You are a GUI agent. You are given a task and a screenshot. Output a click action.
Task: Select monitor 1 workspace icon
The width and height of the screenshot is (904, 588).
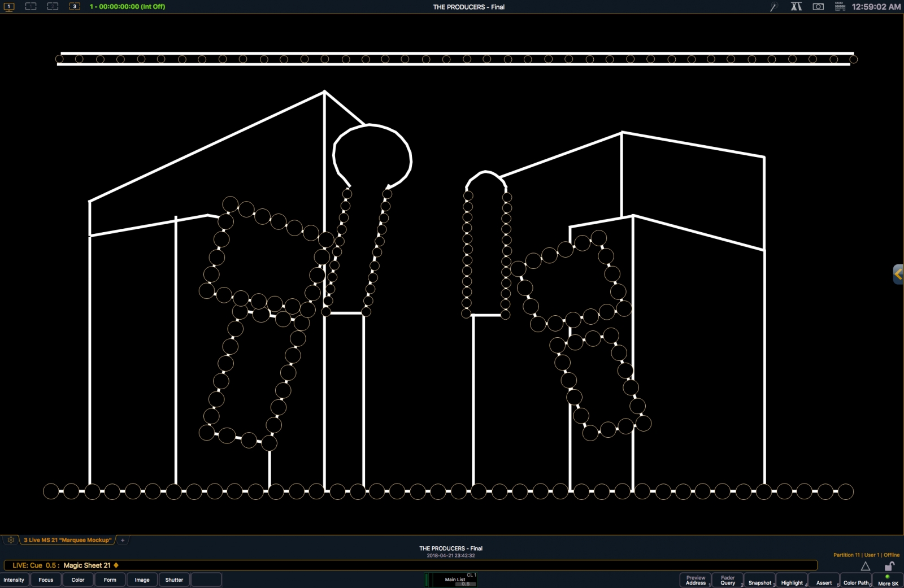[9, 7]
